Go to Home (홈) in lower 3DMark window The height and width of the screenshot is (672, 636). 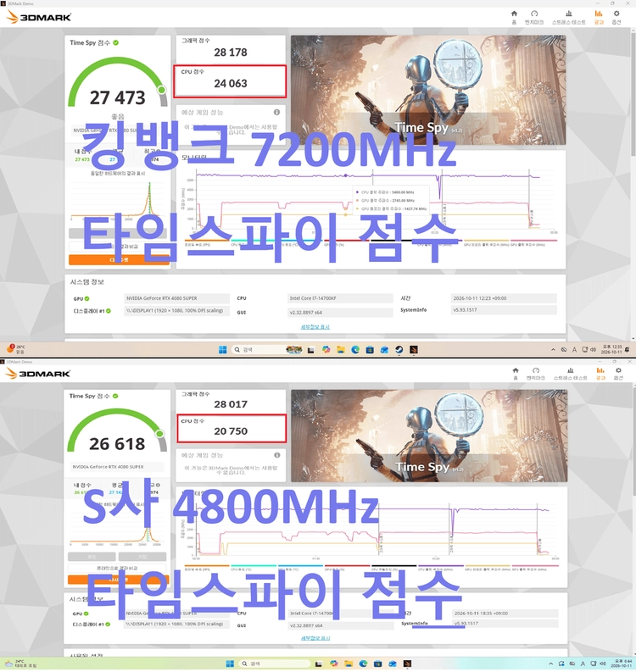pos(515,374)
